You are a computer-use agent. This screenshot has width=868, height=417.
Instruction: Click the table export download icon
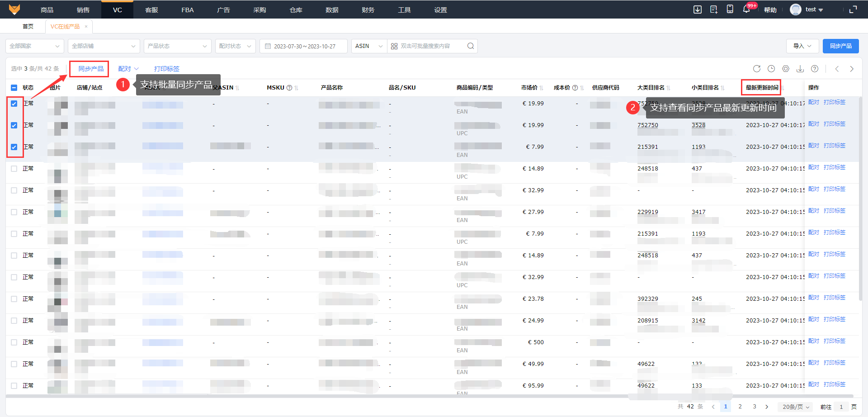800,69
